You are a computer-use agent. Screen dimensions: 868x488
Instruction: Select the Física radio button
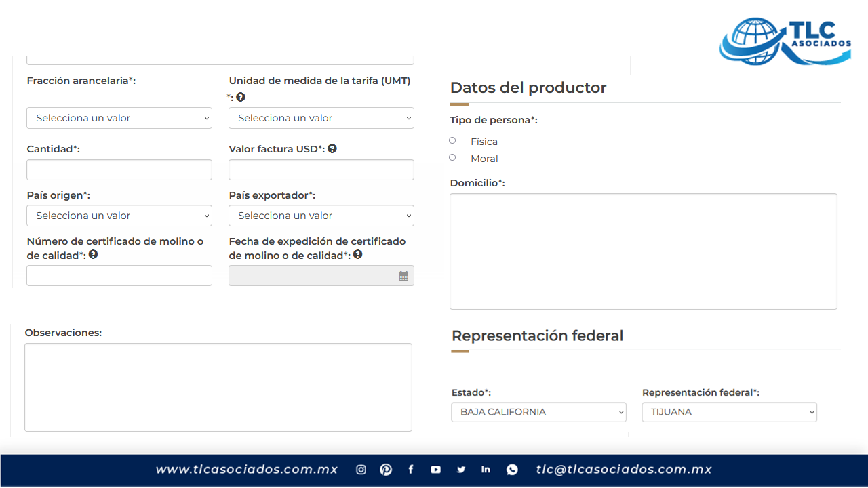pyautogui.click(x=452, y=140)
